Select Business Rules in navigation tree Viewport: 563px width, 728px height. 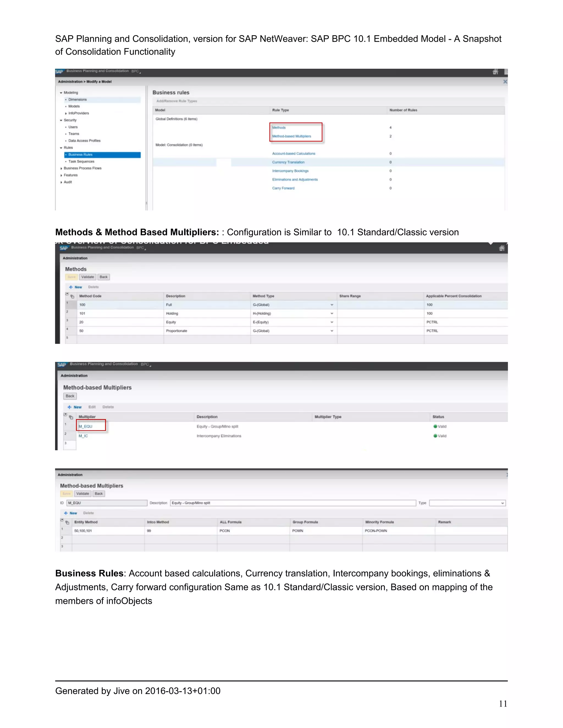coord(80,155)
